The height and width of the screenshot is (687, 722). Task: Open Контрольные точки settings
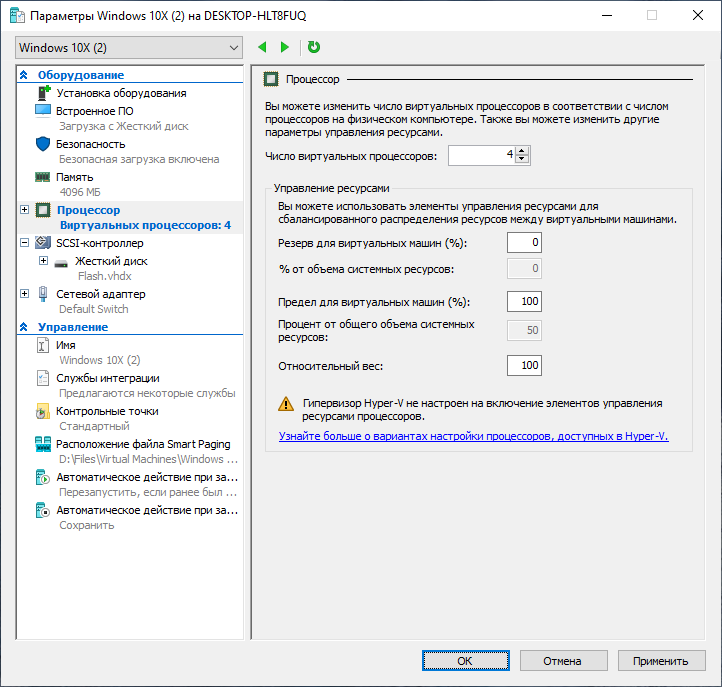click(x=107, y=411)
